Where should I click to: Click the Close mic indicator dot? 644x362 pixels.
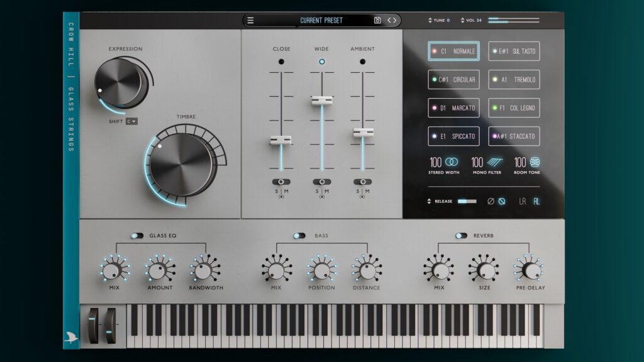[281, 62]
